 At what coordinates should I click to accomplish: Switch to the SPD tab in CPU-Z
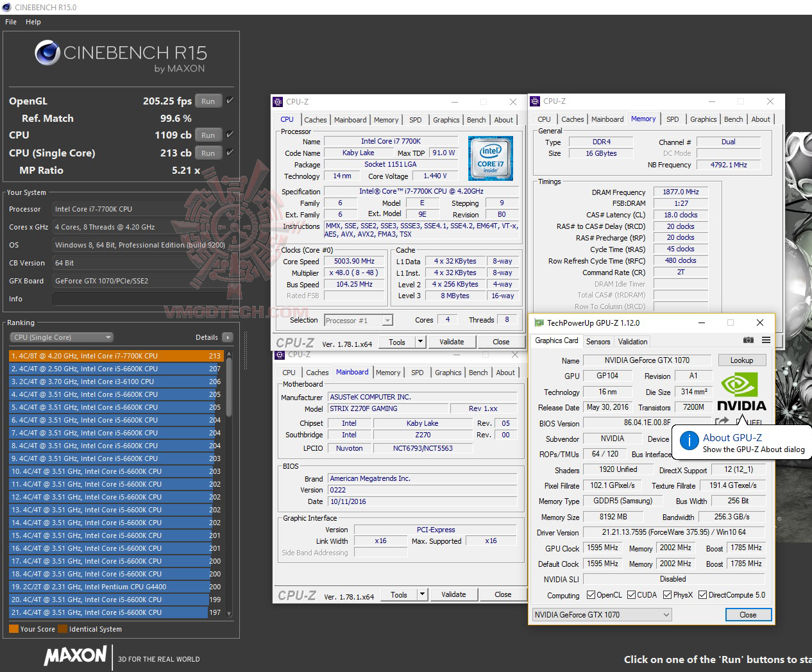click(416, 119)
